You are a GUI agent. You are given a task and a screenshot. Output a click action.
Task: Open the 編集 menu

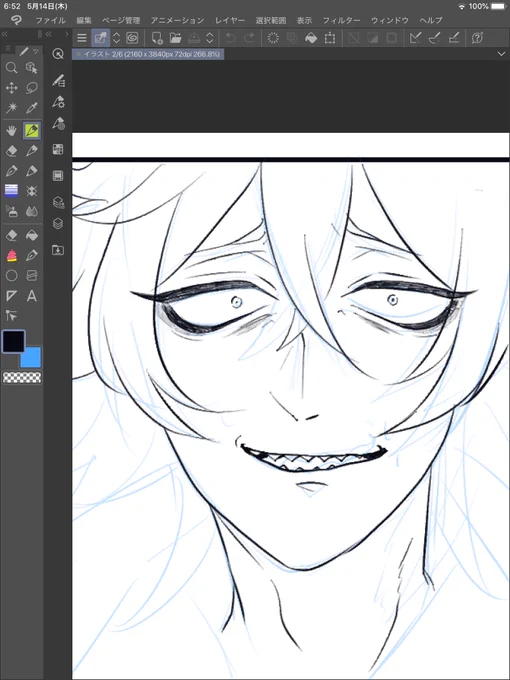coord(84,20)
